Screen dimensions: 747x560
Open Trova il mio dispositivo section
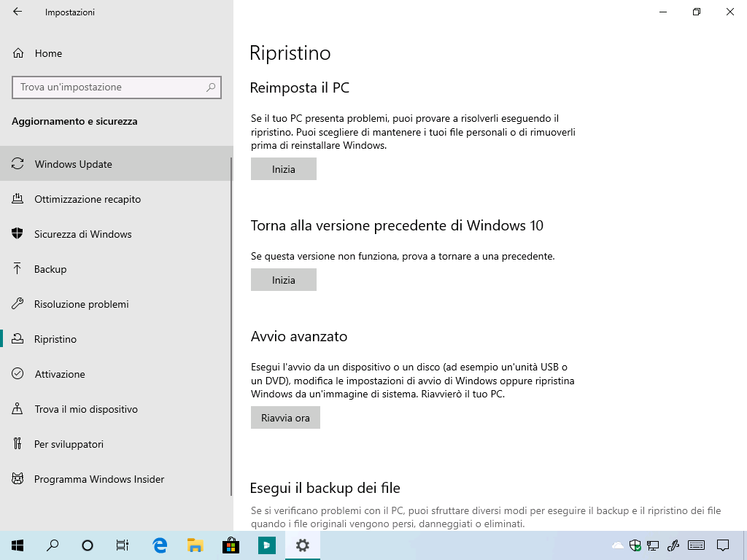click(115, 409)
